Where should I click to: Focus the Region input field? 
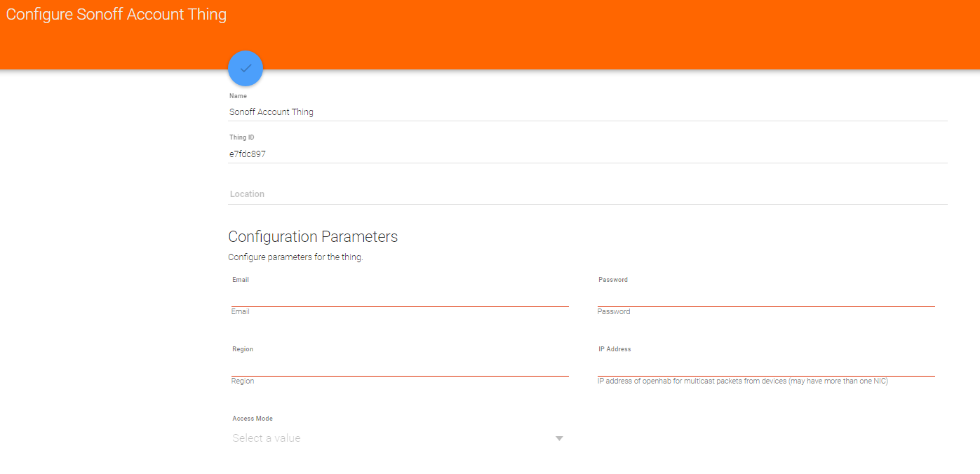pos(400,367)
